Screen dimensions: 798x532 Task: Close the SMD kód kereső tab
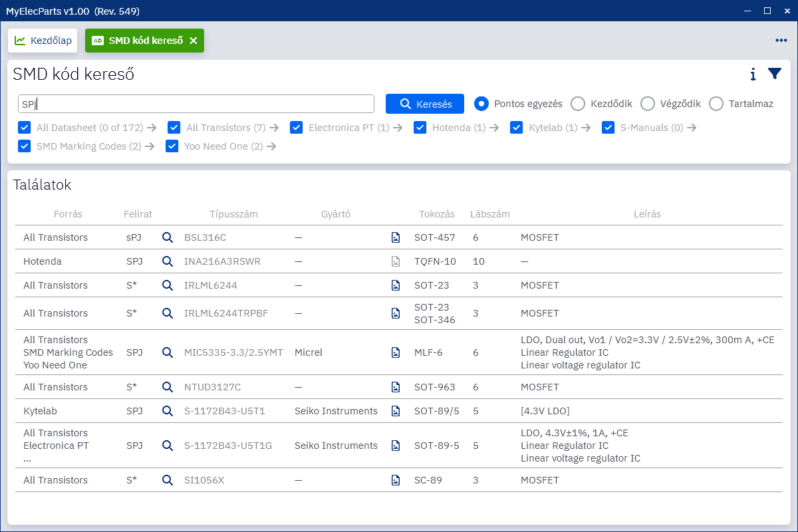(194, 41)
